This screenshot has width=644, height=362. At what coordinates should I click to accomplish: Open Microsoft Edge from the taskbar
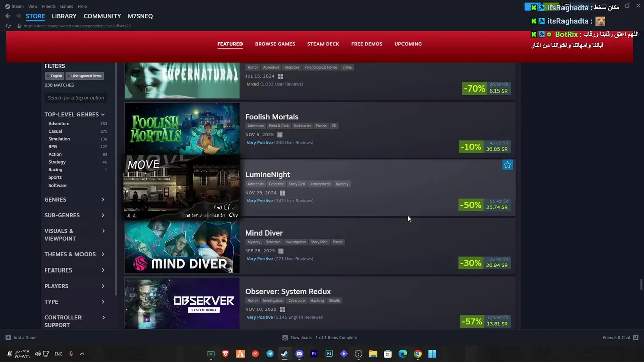[x=403, y=354]
